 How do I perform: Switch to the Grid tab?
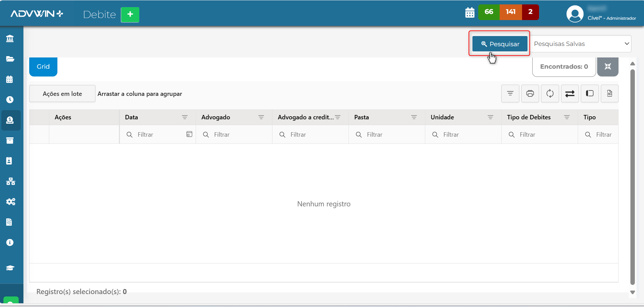(x=43, y=67)
